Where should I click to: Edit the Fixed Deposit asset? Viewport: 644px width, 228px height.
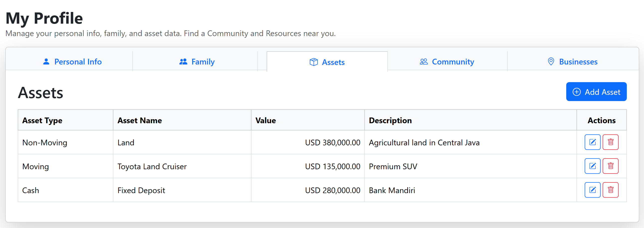click(x=592, y=190)
